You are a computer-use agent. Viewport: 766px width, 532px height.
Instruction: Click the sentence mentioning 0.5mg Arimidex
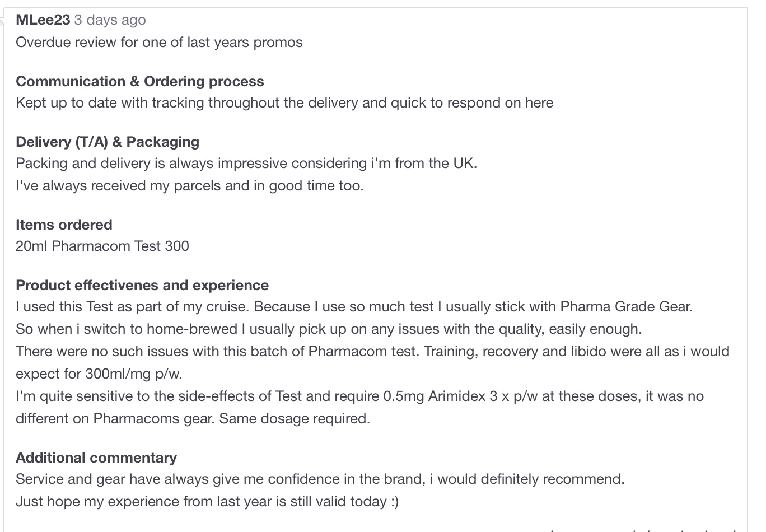(359, 396)
